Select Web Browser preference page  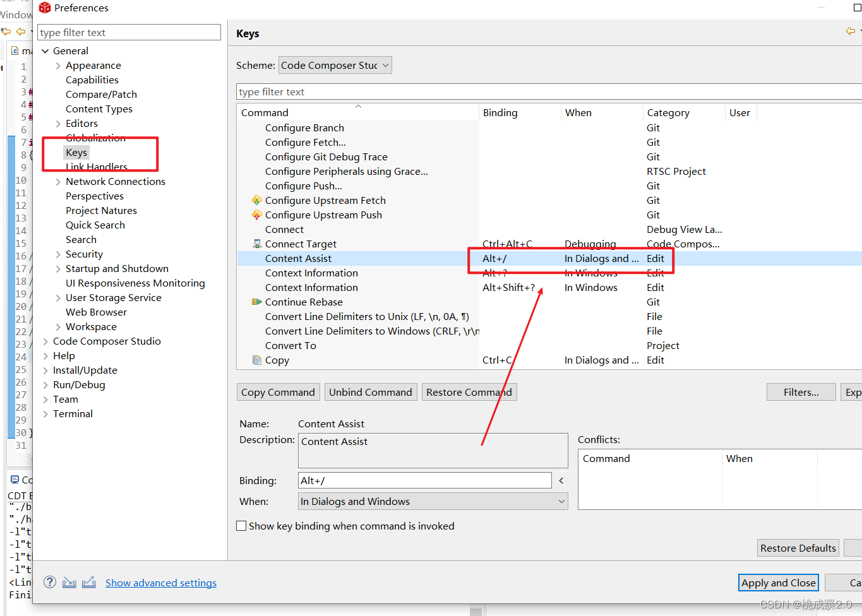pyautogui.click(x=96, y=312)
